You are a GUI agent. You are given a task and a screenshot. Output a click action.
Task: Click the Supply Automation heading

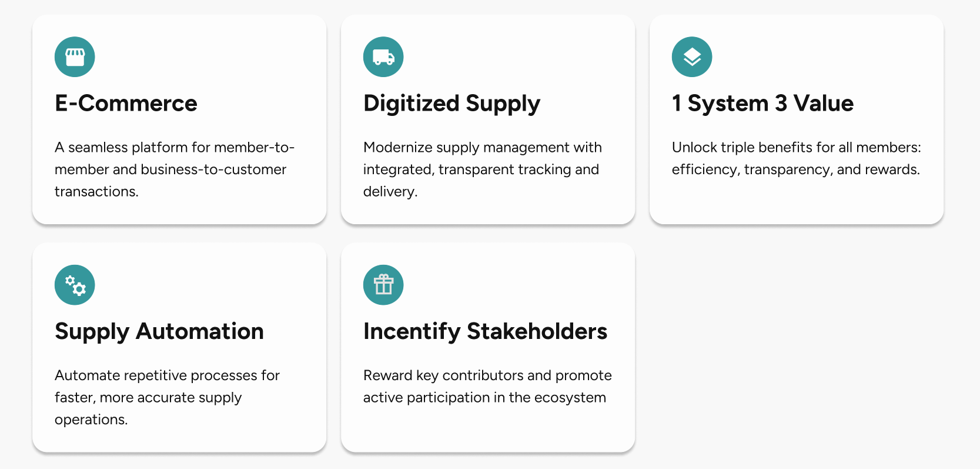(x=159, y=332)
